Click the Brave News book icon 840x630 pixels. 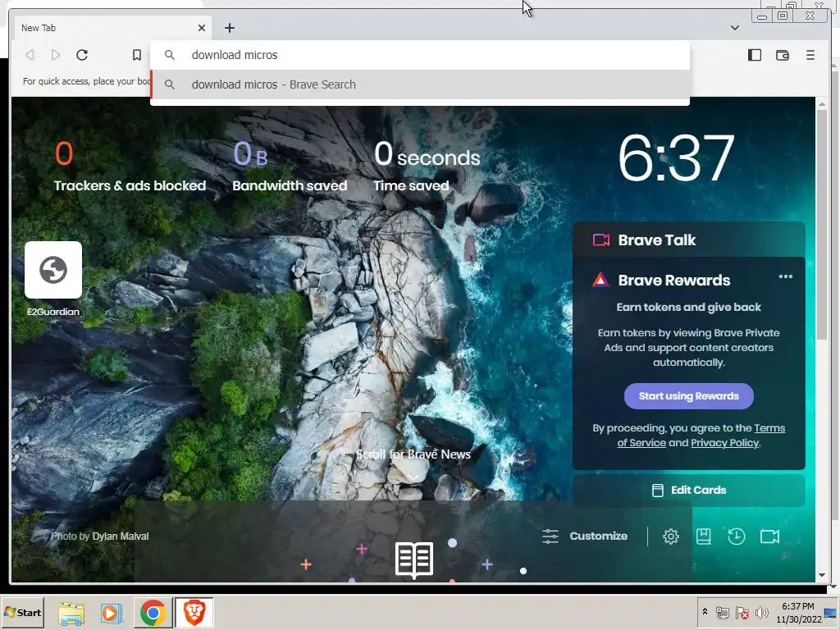tap(414, 559)
